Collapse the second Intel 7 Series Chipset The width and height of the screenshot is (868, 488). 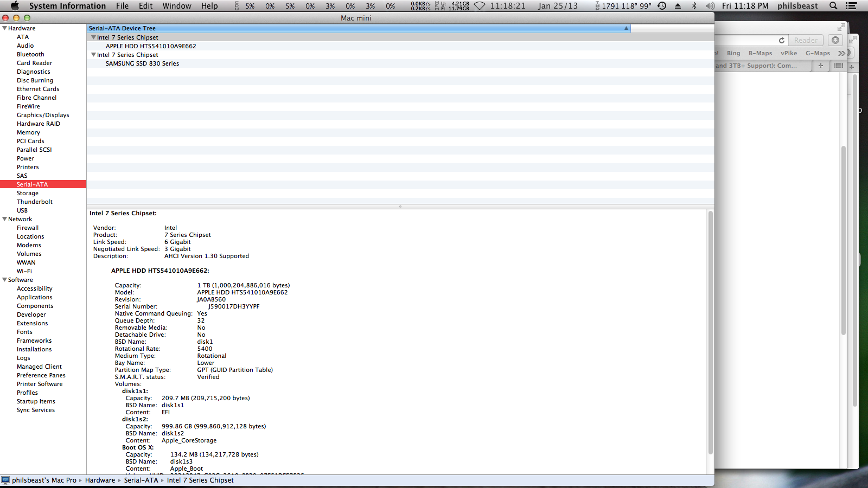pyautogui.click(x=93, y=55)
